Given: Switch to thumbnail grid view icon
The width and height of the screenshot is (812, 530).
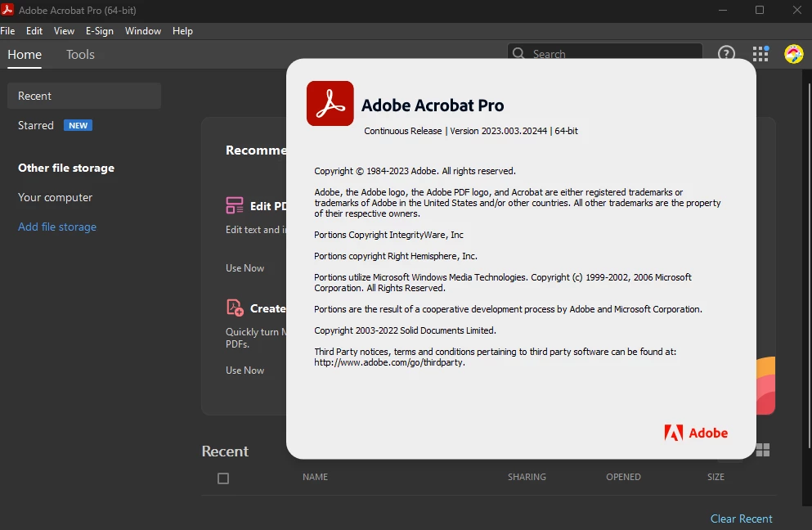Looking at the screenshot, I should tap(763, 450).
